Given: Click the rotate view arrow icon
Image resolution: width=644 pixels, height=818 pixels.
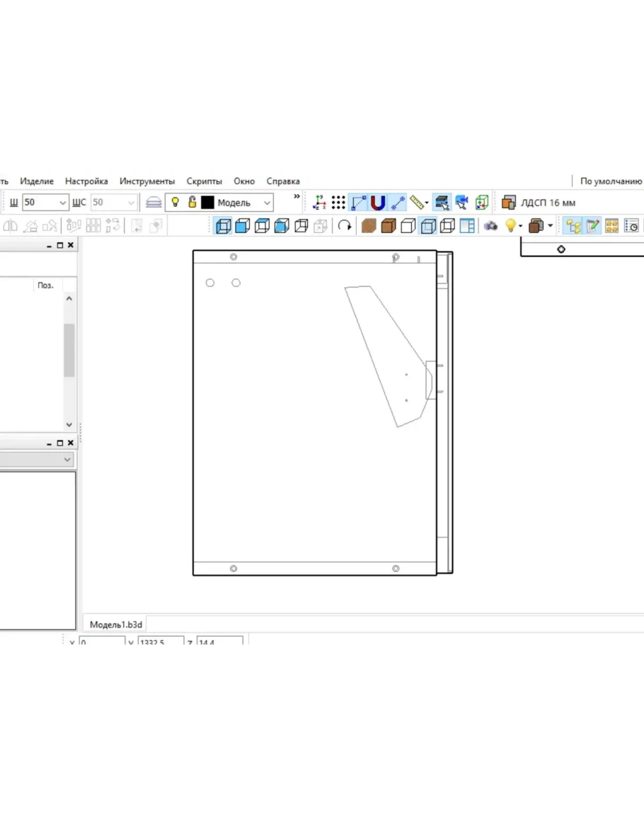Looking at the screenshot, I should pos(345,226).
